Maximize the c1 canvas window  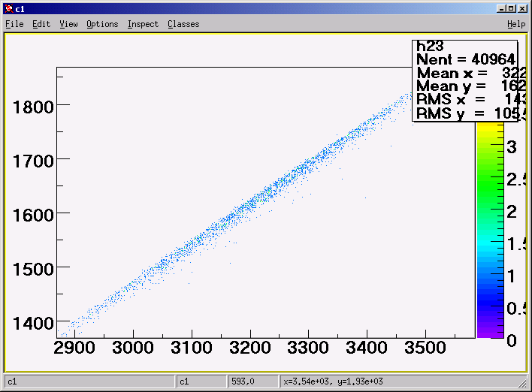511,8
